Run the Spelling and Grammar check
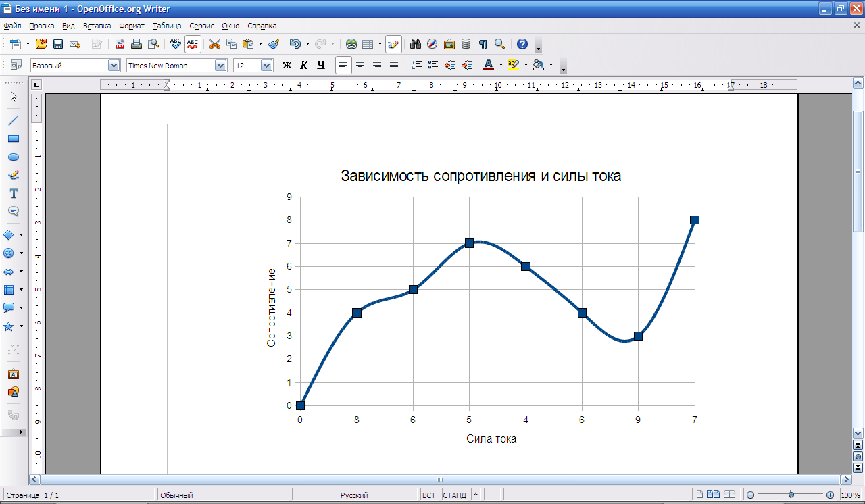865x504 pixels. tap(175, 44)
